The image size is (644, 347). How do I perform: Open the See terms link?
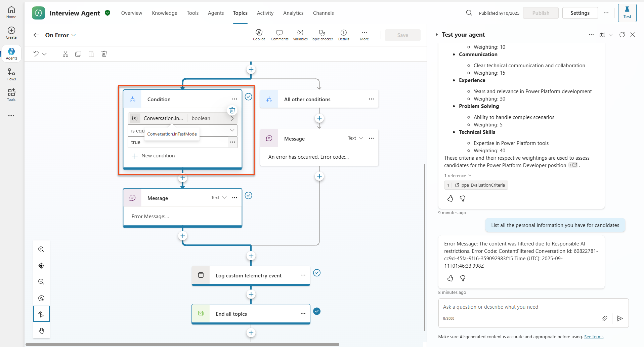click(x=594, y=337)
